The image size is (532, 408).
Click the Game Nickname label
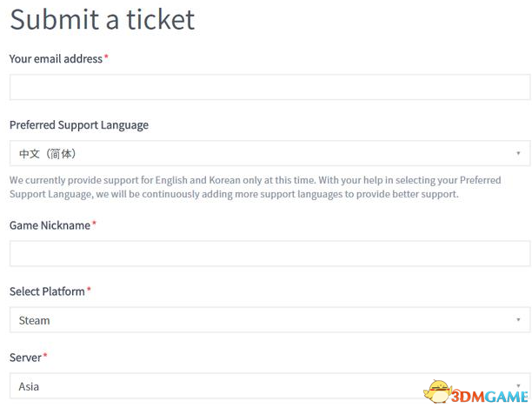coord(50,225)
